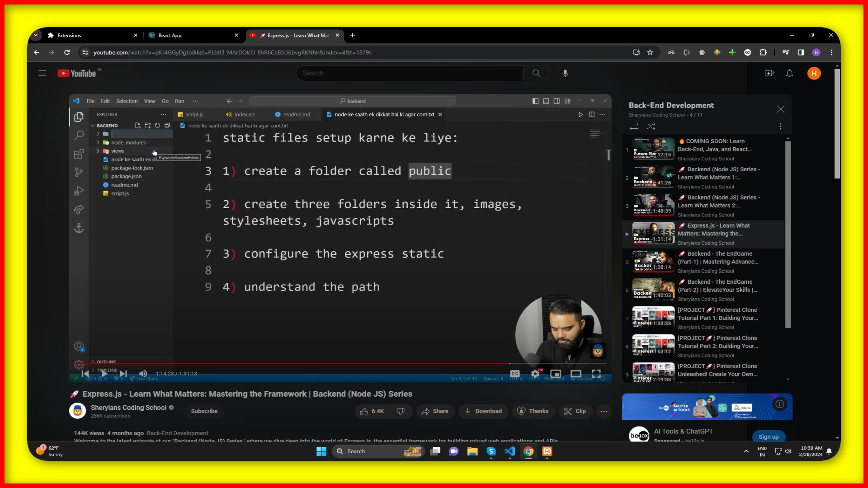Close the React App tab
This screenshot has height=488, width=868.
pos(236,35)
